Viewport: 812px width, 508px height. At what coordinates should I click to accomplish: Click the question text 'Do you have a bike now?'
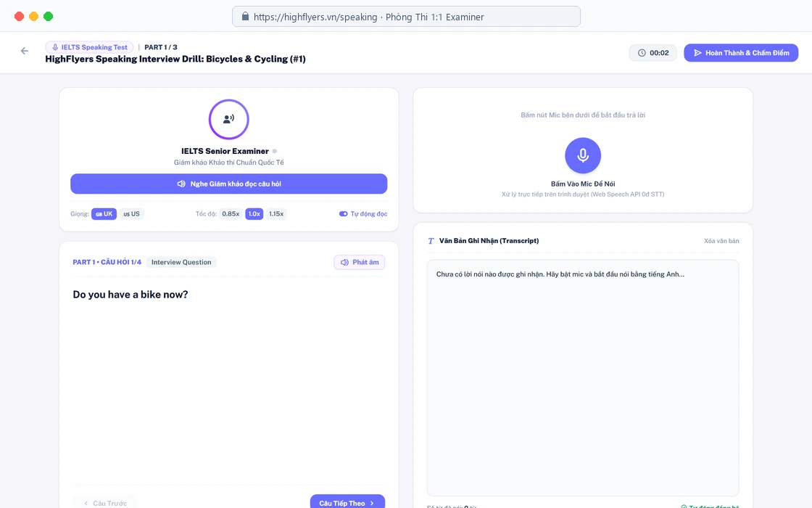click(x=130, y=295)
